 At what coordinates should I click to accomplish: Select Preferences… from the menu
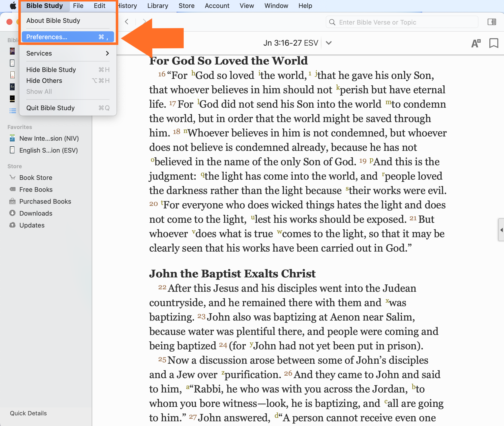tap(68, 37)
